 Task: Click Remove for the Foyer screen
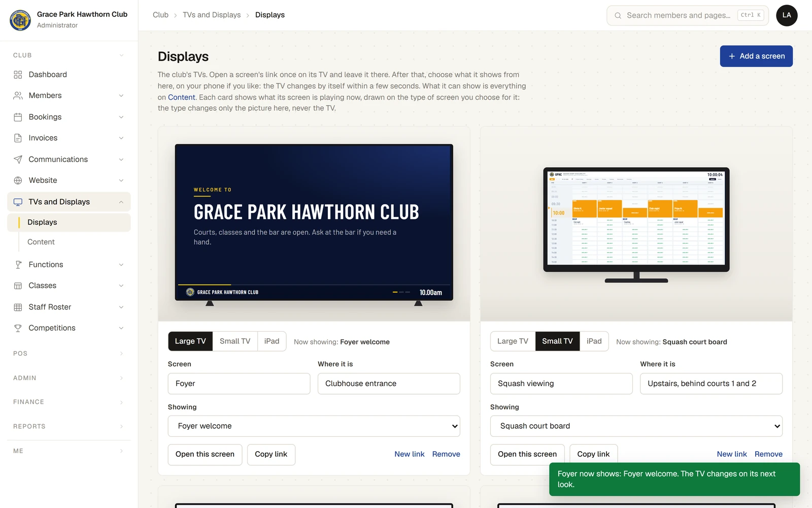coord(446,455)
